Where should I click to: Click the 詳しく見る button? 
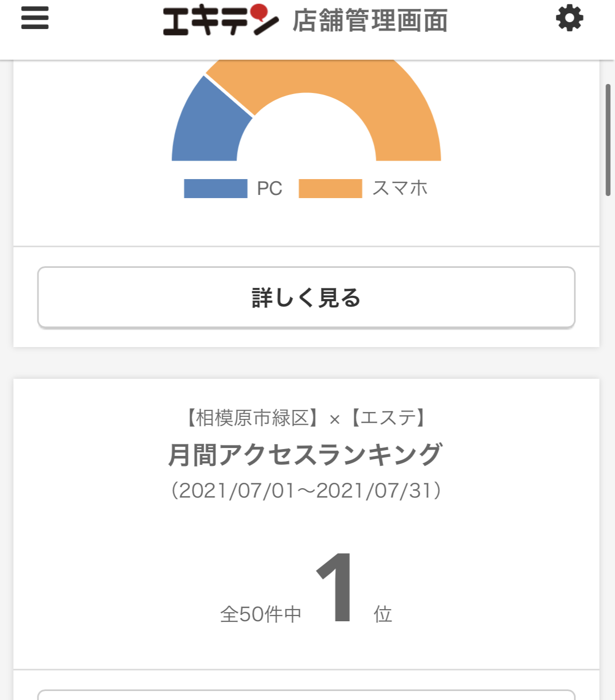click(x=306, y=297)
